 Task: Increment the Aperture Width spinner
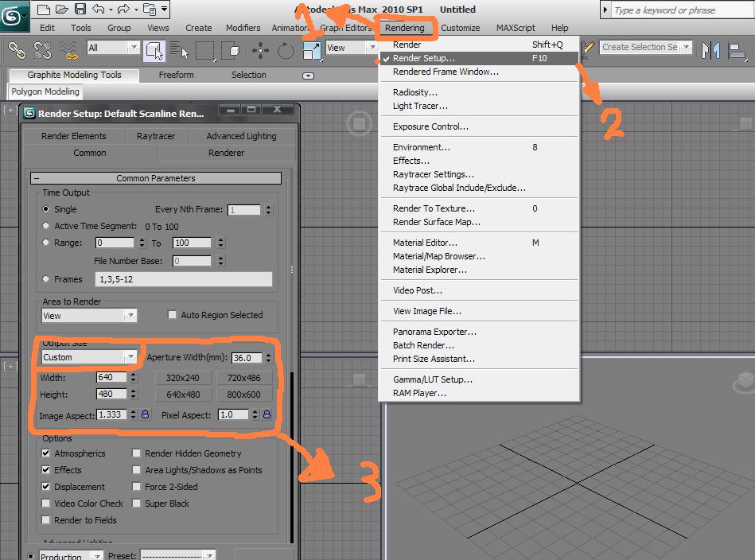pyautogui.click(x=268, y=355)
